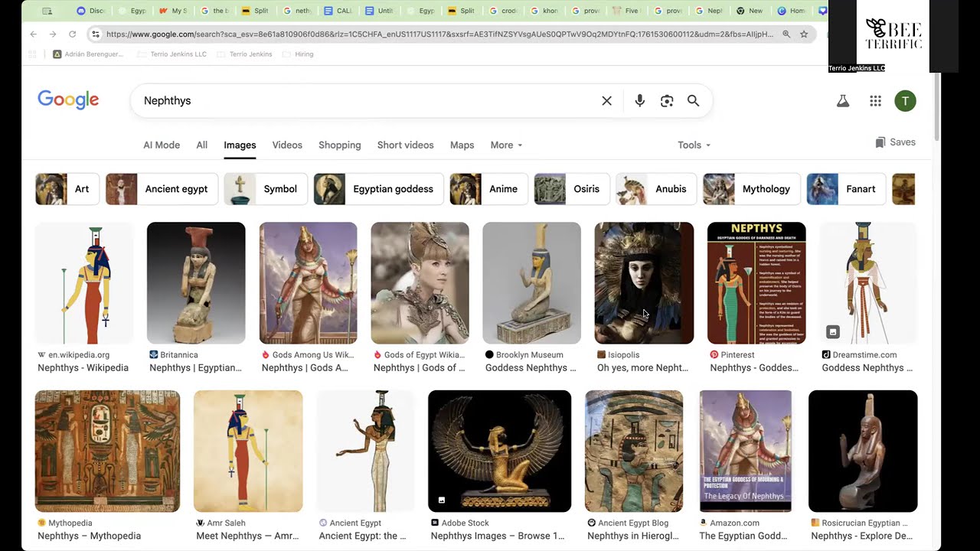Open the Saves link
980x551 pixels.
click(x=895, y=142)
